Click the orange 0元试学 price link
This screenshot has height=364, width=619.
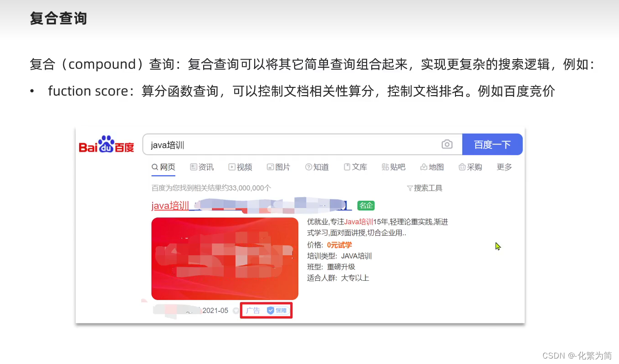point(339,245)
